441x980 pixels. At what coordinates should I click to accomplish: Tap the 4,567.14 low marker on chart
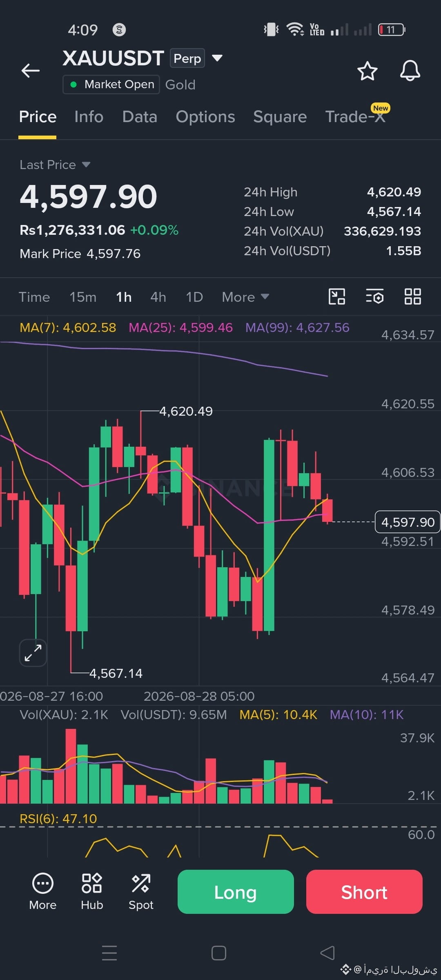[x=116, y=673]
